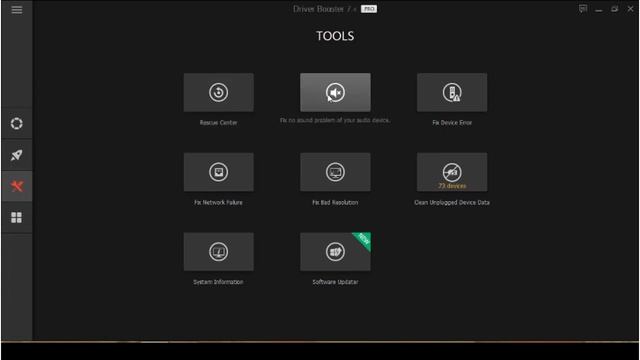The image size is (640, 360).
Task: Click the Clean Unplugged Device Data label
Action: tap(452, 202)
